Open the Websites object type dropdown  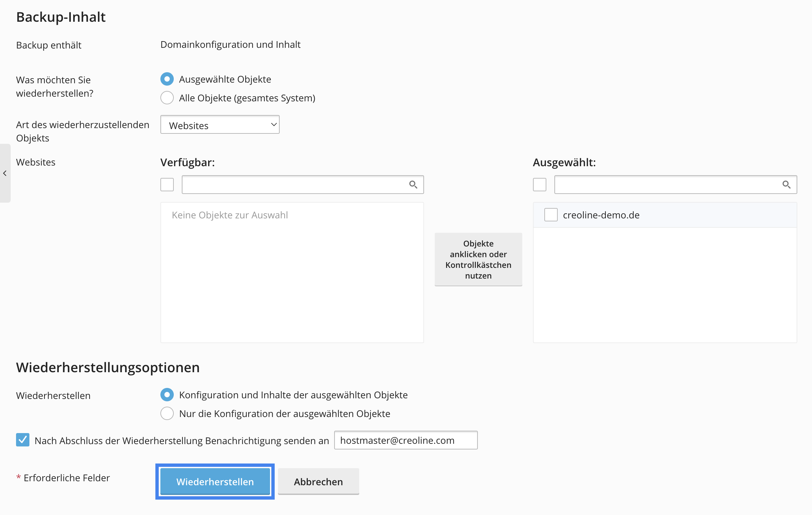[220, 125]
